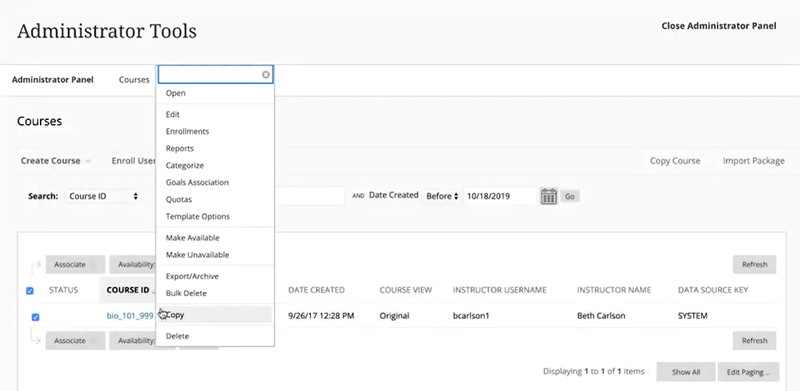Click Close Administrator Panel link
The width and height of the screenshot is (800, 391).
(719, 26)
